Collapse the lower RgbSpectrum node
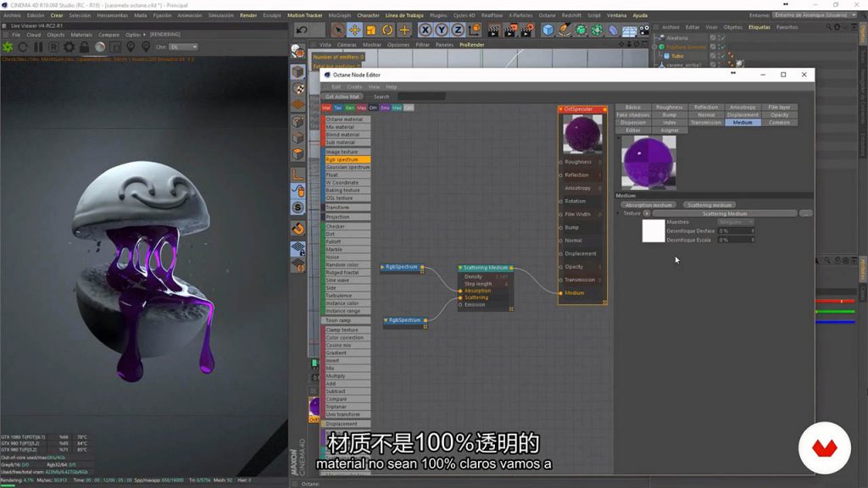Viewport: 868px width, 488px height. pos(386,319)
